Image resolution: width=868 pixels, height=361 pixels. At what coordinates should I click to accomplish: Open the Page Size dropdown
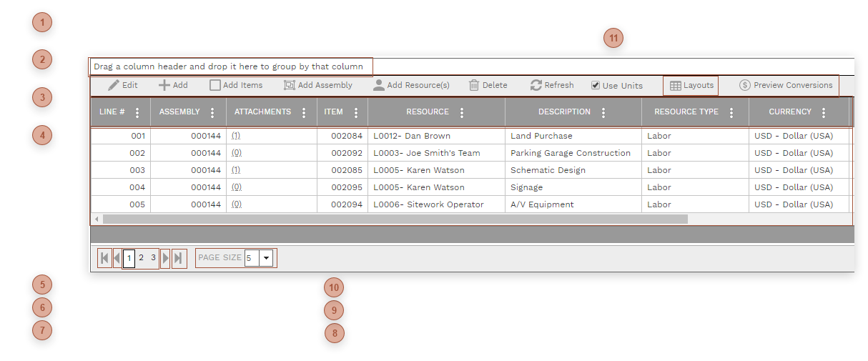[266, 258]
